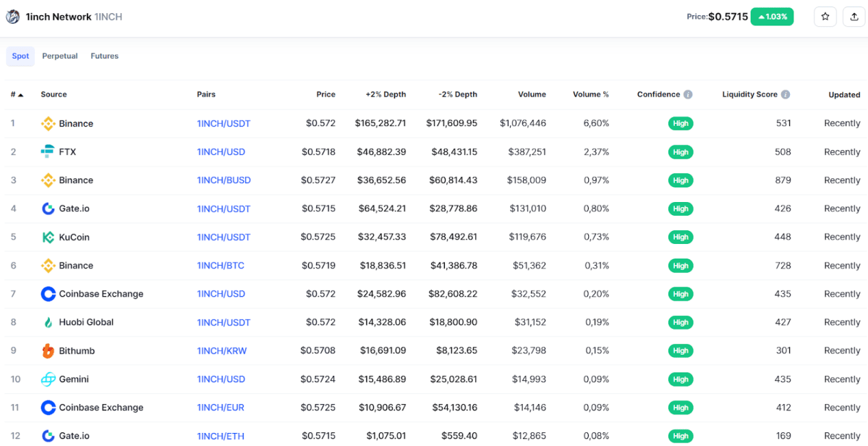Switch to the Spot tab
868x446 pixels.
click(20, 56)
